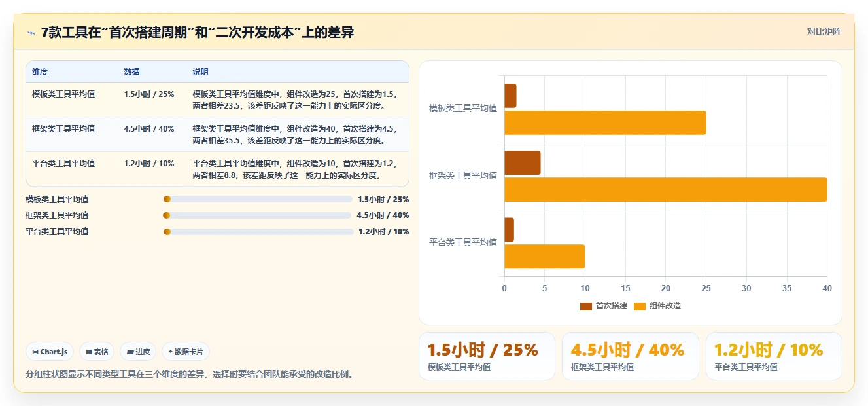The image size is (868, 406).
Task: Click the 框架类 row description text
Action: click(x=296, y=134)
